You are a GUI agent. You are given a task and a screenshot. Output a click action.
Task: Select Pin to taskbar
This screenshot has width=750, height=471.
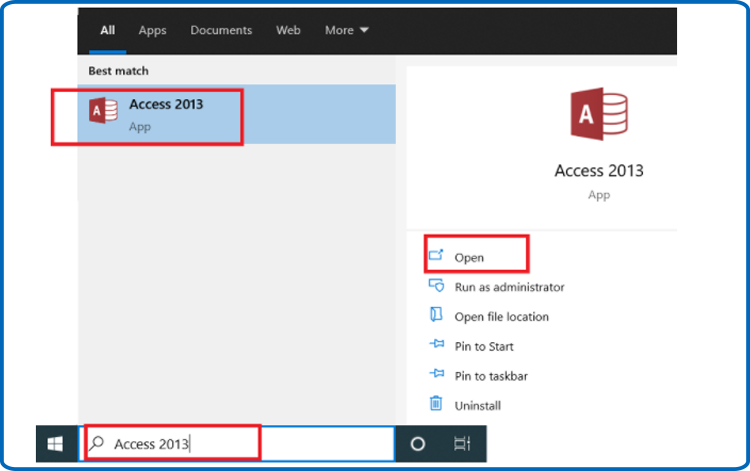click(x=491, y=376)
